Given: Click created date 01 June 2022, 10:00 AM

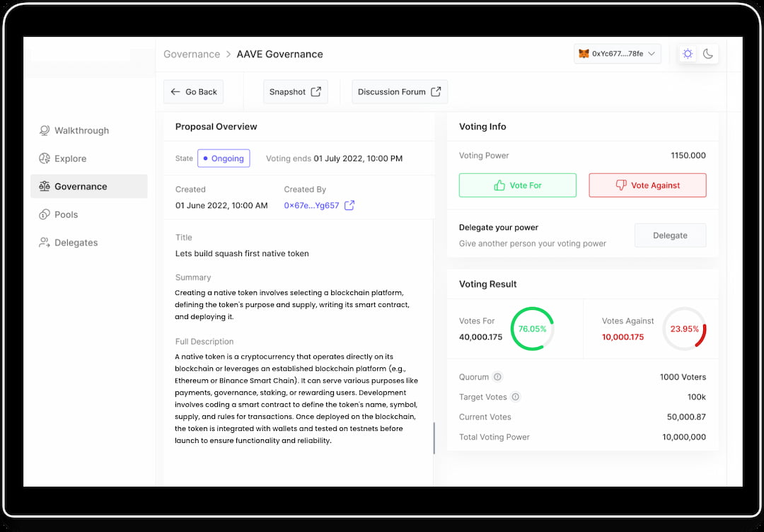Looking at the screenshot, I should point(221,206).
